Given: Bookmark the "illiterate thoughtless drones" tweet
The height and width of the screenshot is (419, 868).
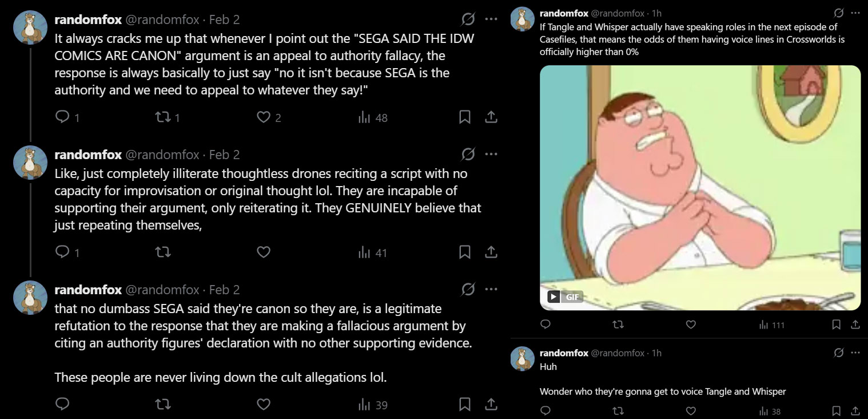Looking at the screenshot, I should (x=465, y=252).
